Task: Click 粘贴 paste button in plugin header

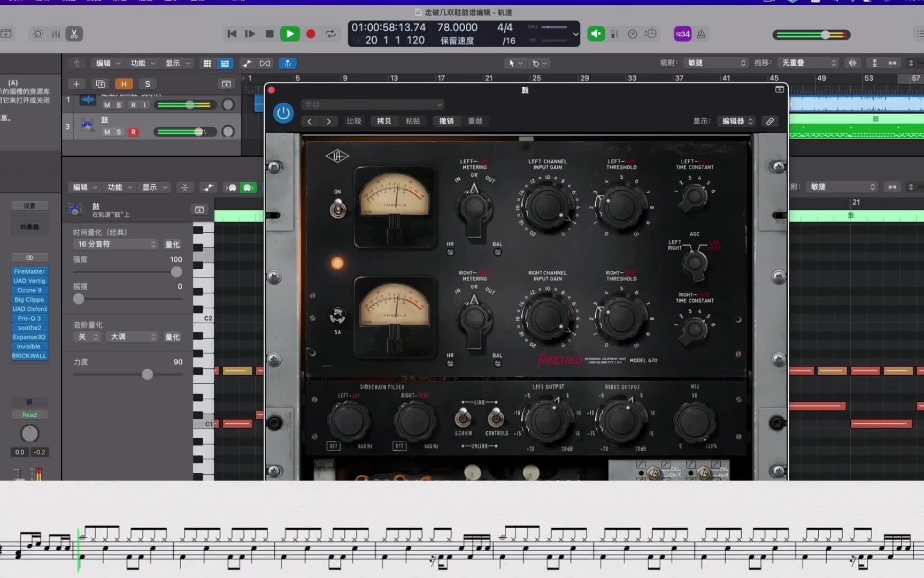Action: point(413,121)
